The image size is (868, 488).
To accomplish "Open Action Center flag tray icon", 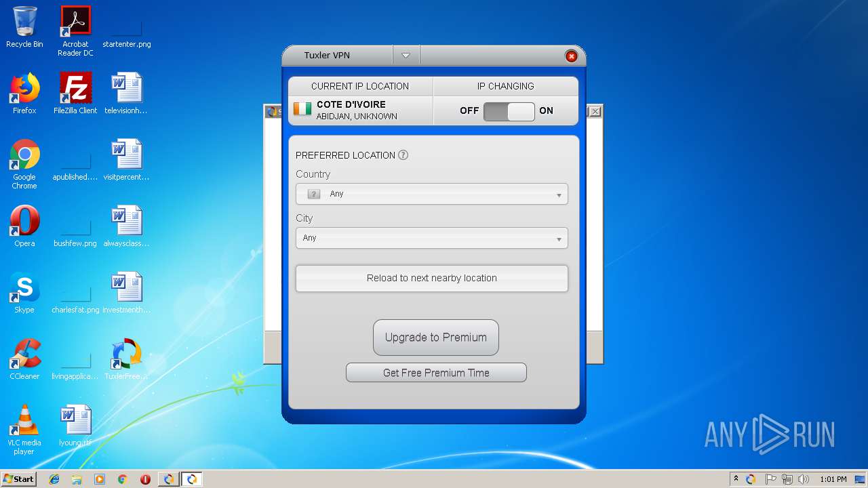I will tap(771, 479).
